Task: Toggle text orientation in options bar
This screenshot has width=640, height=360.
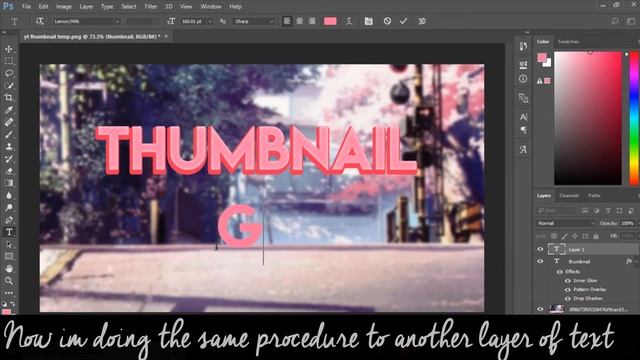Action: click(x=40, y=21)
